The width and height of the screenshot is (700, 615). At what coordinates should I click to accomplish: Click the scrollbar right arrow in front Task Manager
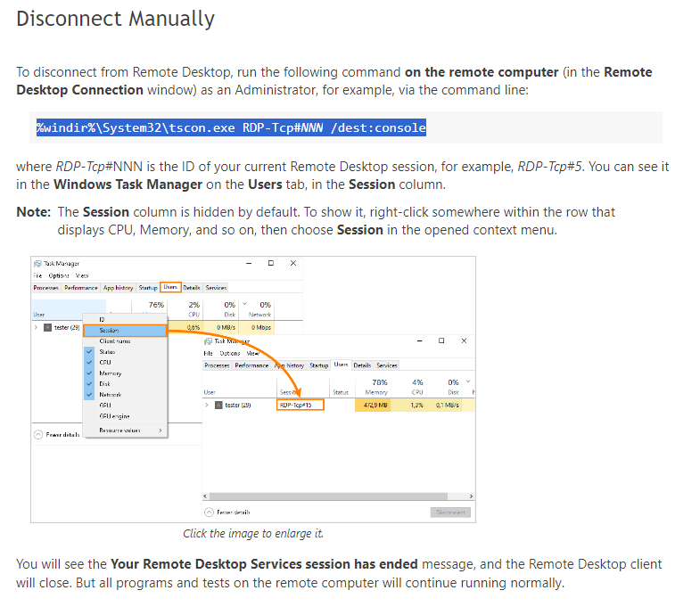coord(472,496)
